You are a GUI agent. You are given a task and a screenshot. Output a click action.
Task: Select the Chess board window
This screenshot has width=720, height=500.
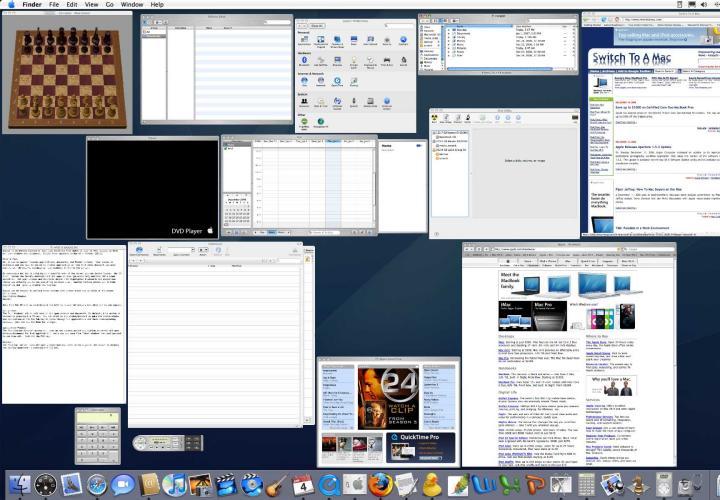[x=65, y=72]
